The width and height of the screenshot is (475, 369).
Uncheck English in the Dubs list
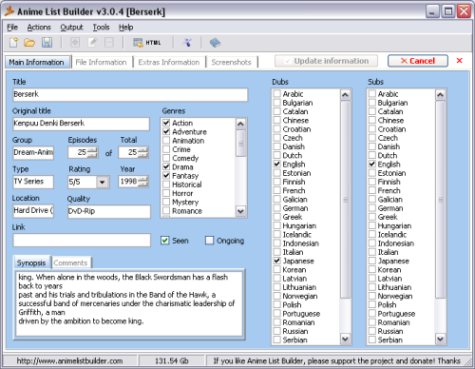[x=277, y=164]
